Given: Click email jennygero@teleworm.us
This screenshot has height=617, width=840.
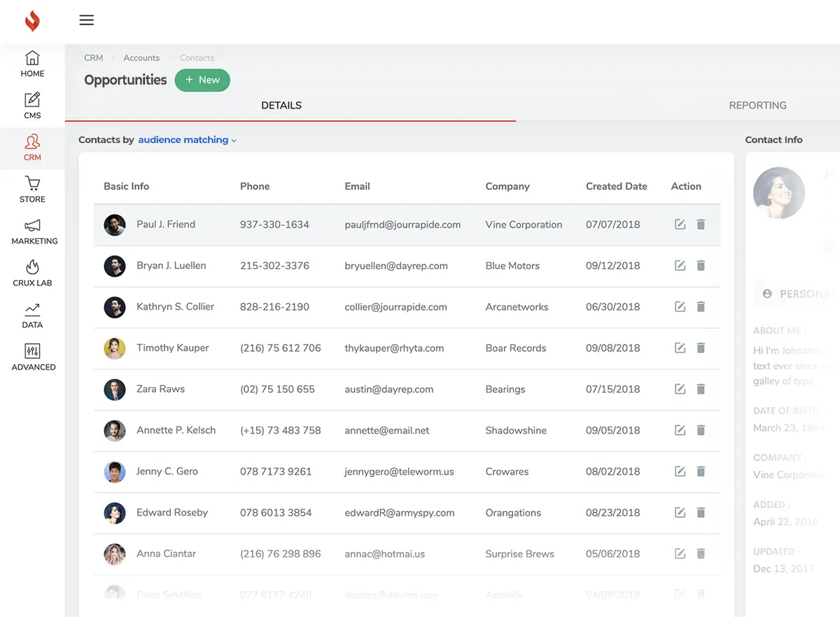Looking at the screenshot, I should 399,472.
